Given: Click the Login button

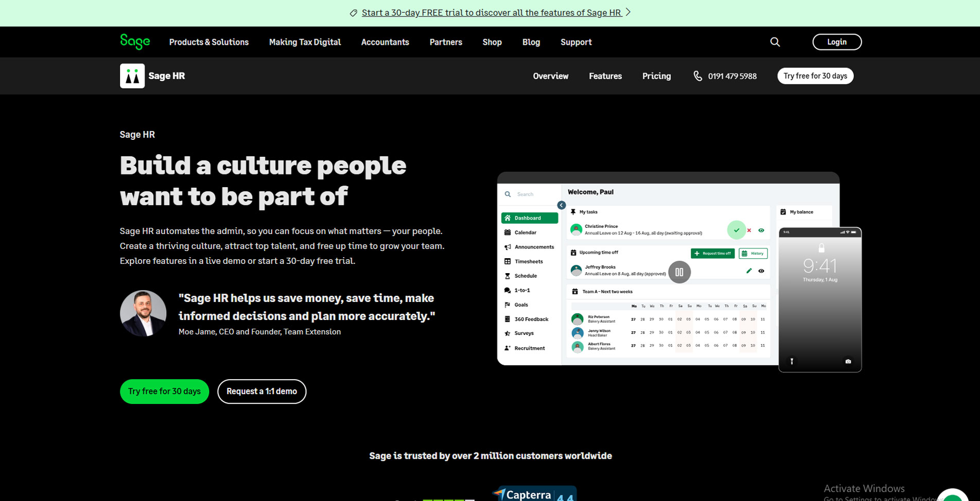Looking at the screenshot, I should click(x=836, y=42).
